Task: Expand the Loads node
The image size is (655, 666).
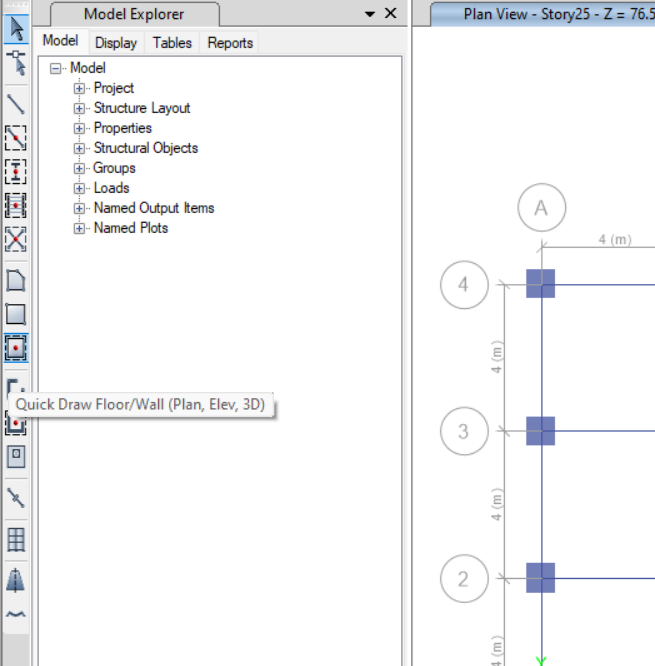Action: pos(79,188)
